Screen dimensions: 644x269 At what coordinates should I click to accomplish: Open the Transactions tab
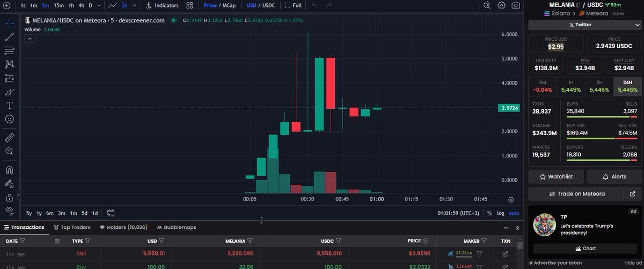click(x=24, y=227)
